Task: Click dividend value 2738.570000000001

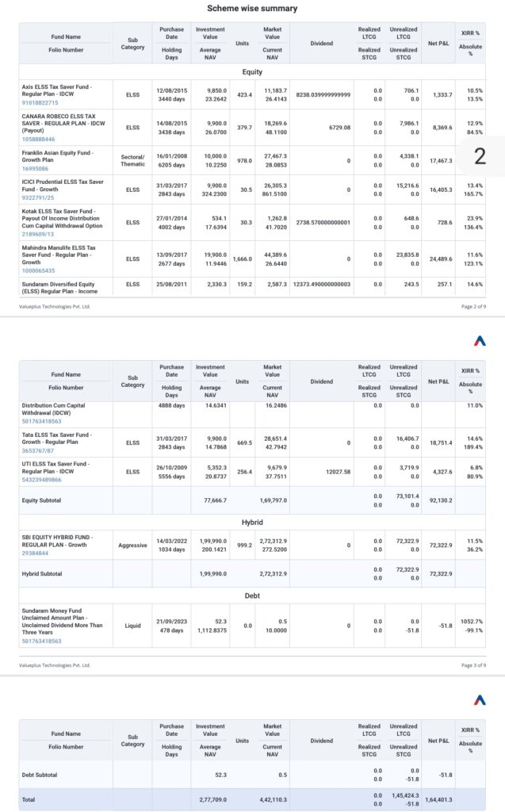Action: [323, 222]
